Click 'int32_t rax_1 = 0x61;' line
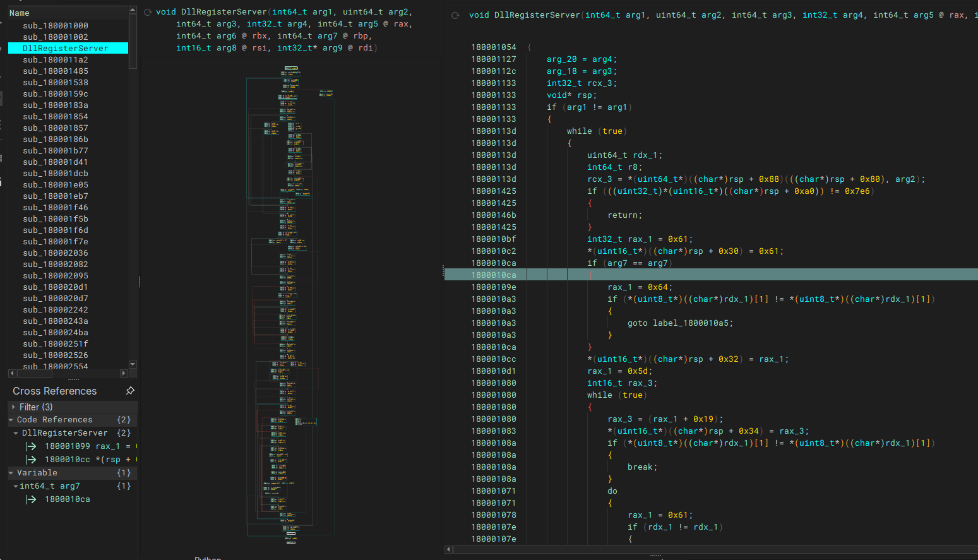978x560 pixels. 640,239
